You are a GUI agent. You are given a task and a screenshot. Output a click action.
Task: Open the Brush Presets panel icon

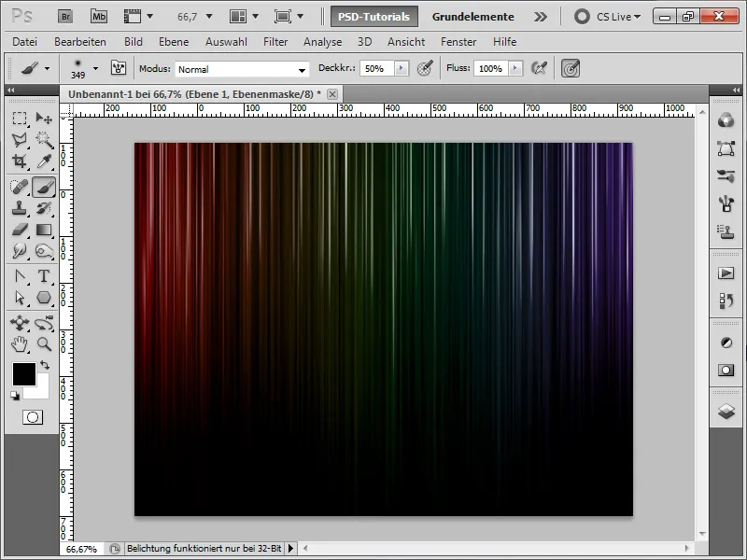point(726,175)
